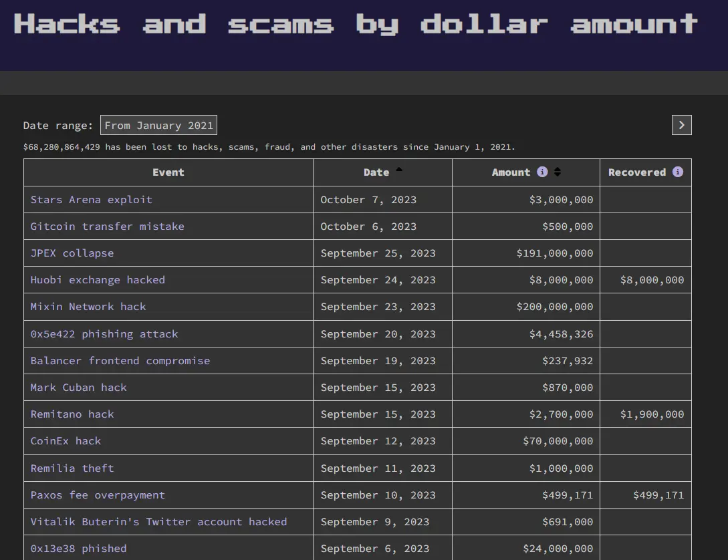
Task: Click recovered $8,000,000 for Huobi
Action: coord(652,280)
